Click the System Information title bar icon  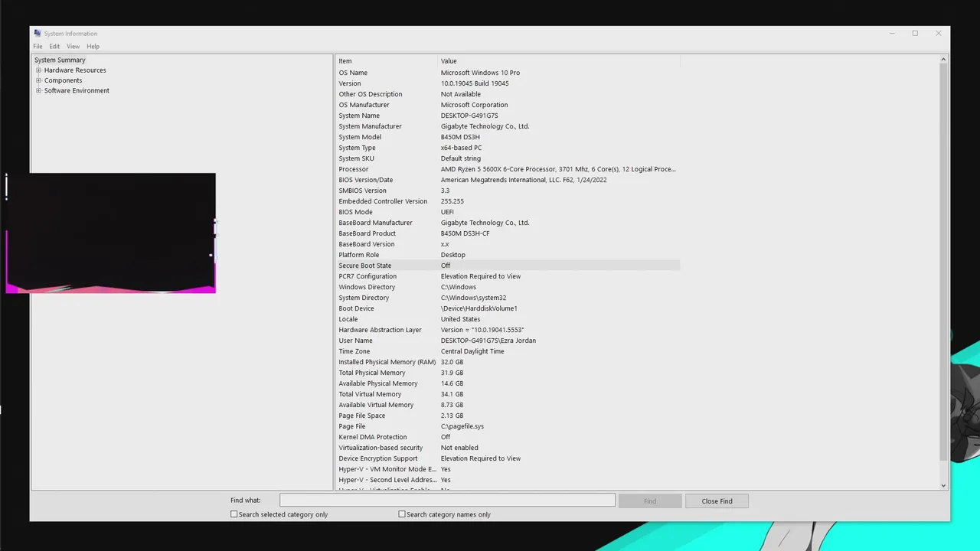pos(38,33)
